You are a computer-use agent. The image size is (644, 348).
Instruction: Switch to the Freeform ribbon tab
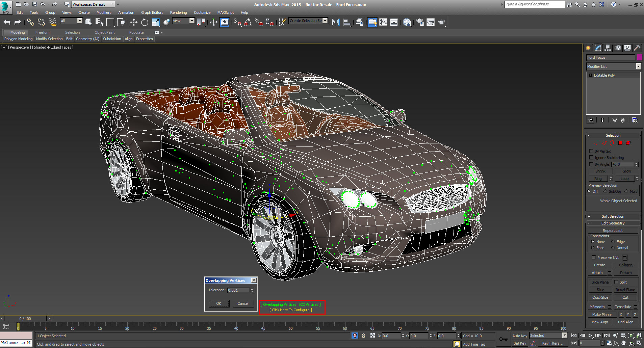tap(43, 32)
